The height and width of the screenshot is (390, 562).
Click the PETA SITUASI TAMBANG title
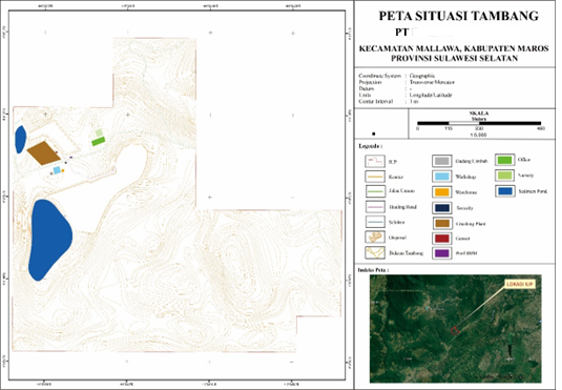(x=459, y=16)
